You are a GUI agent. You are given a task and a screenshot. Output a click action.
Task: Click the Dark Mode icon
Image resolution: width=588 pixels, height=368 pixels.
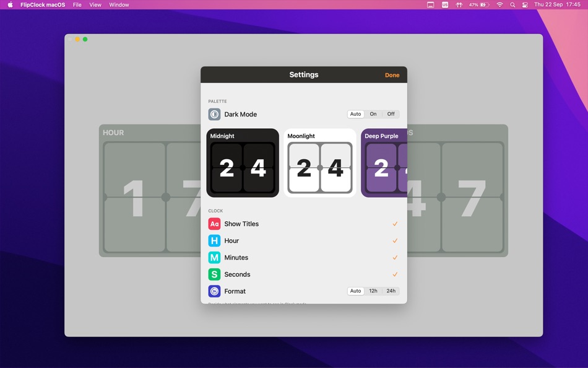pyautogui.click(x=214, y=114)
